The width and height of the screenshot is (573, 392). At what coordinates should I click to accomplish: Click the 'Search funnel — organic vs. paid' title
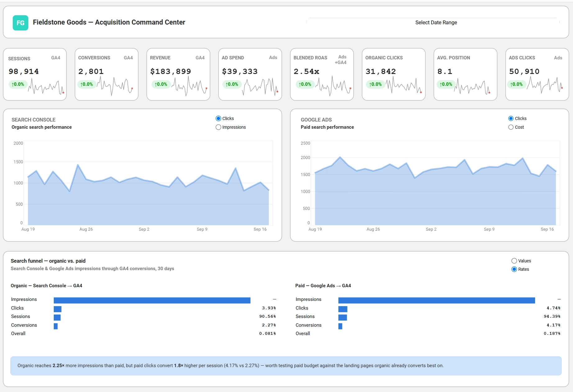pyautogui.click(x=48, y=261)
